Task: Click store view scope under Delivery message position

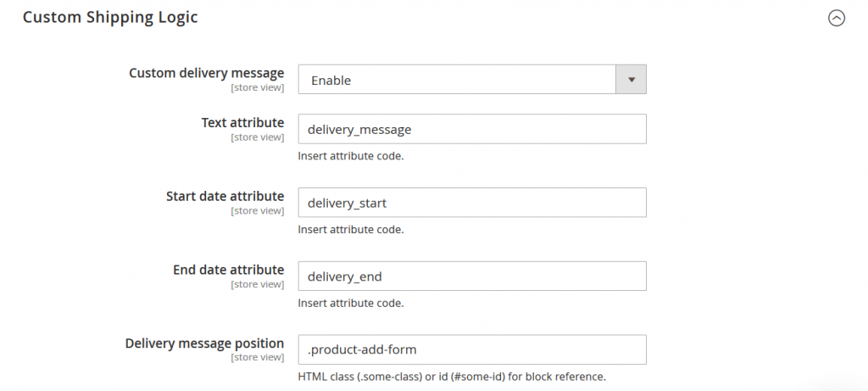Action: pos(257,357)
